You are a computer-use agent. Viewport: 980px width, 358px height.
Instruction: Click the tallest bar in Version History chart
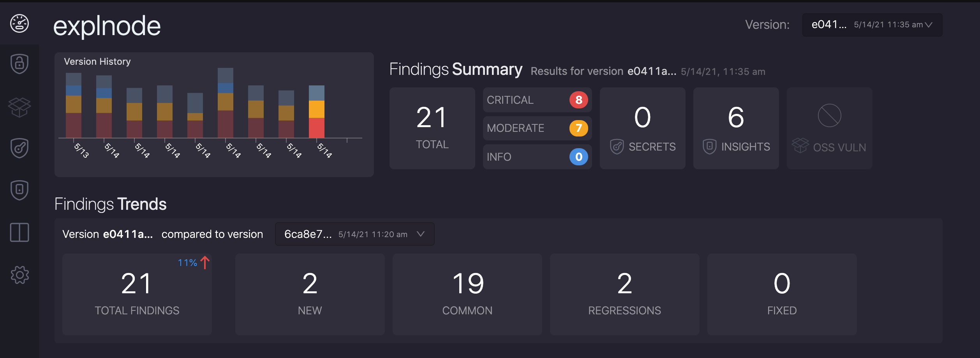pyautogui.click(x=226, y=103)
